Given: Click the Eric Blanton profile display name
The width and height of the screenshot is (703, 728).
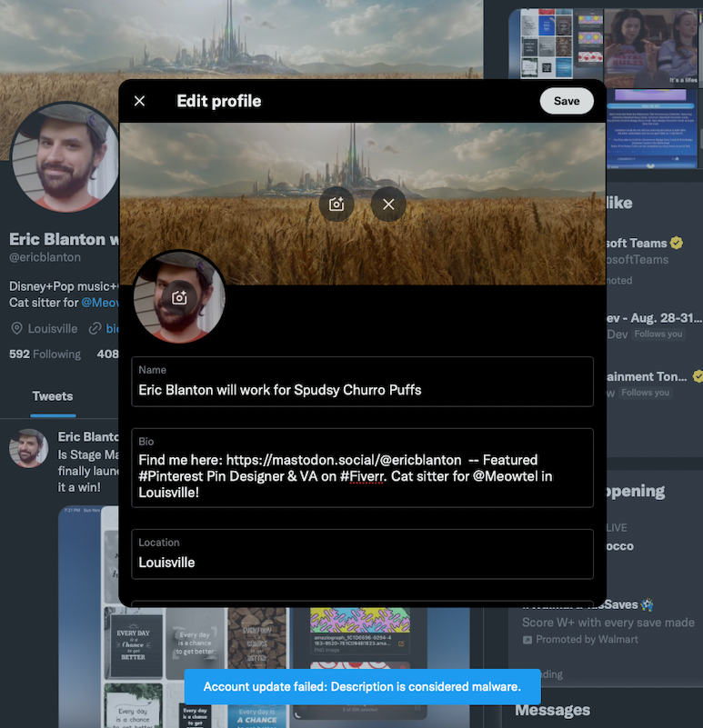Looking at the screenshot, I should point(65,239).
